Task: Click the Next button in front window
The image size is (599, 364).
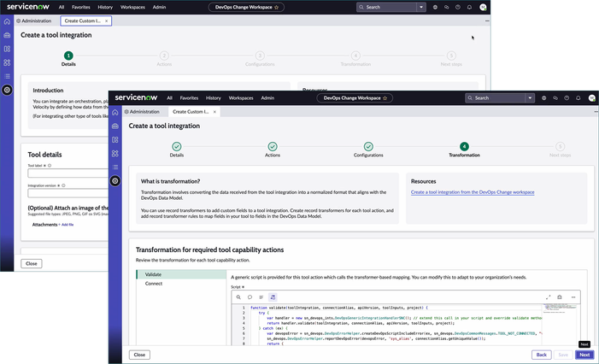Action: 584,355
